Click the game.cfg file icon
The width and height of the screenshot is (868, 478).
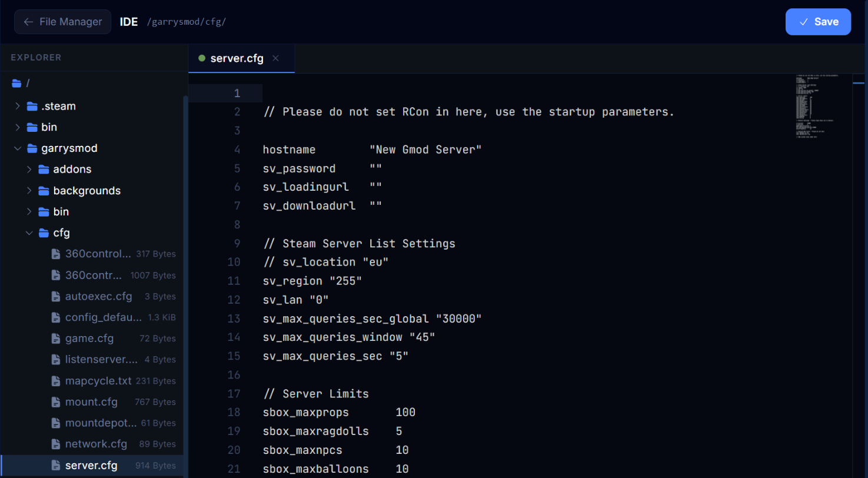point(55,338)
